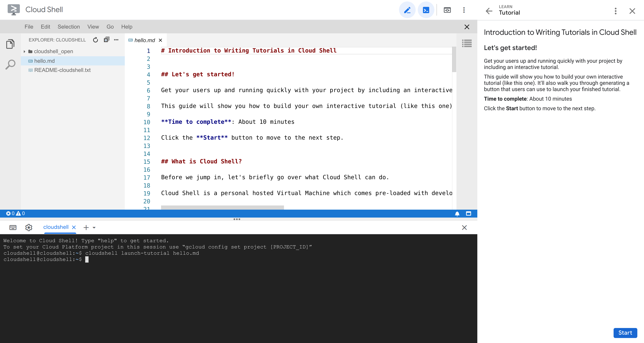Toggle the terminal settings gear menu
Screen dimensions: 644x343
click(29, 227)
